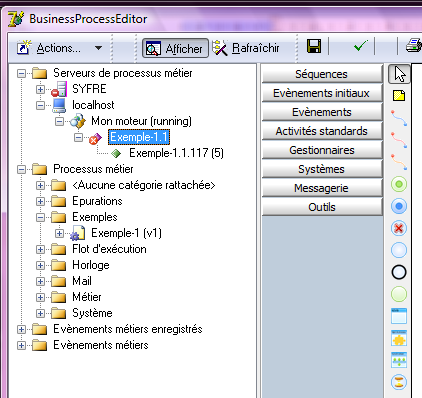This screenshot has width=422, height=398.
Task: Collapse the Exemples folder
Action: click(40, 217)
